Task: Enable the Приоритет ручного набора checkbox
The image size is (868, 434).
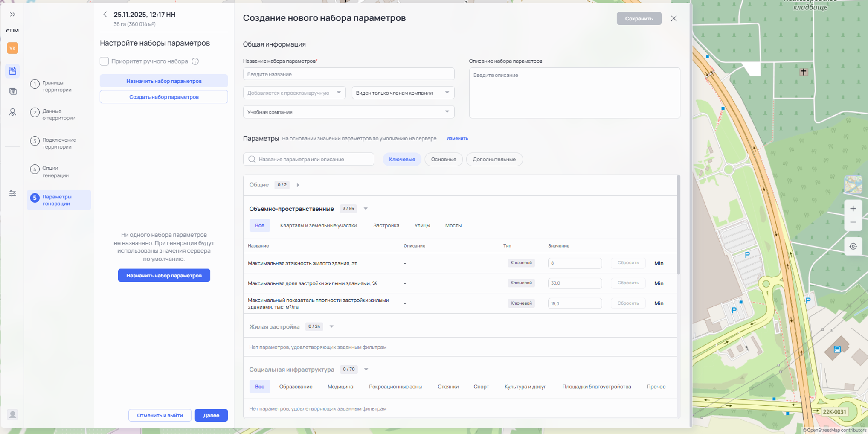Action: (x=105, y=61)
